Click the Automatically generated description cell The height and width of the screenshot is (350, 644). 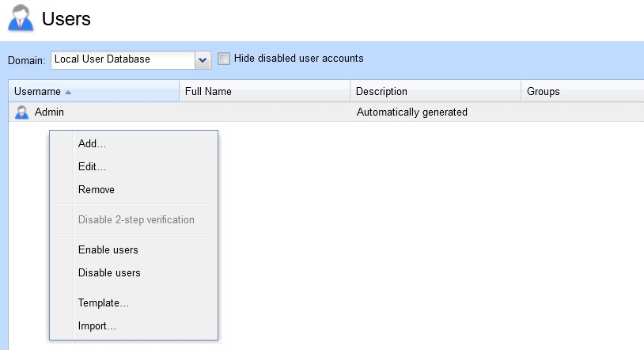click(x=412, y=112)
